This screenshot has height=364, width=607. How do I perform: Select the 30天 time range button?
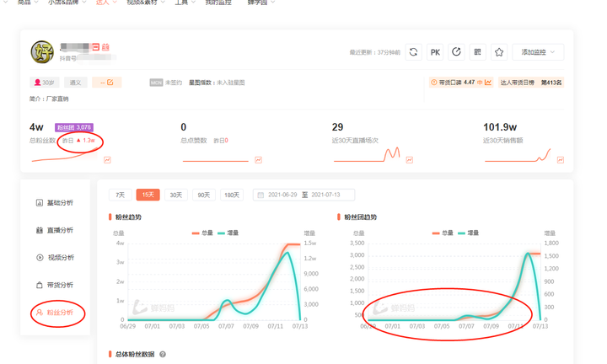pos(175,195)
